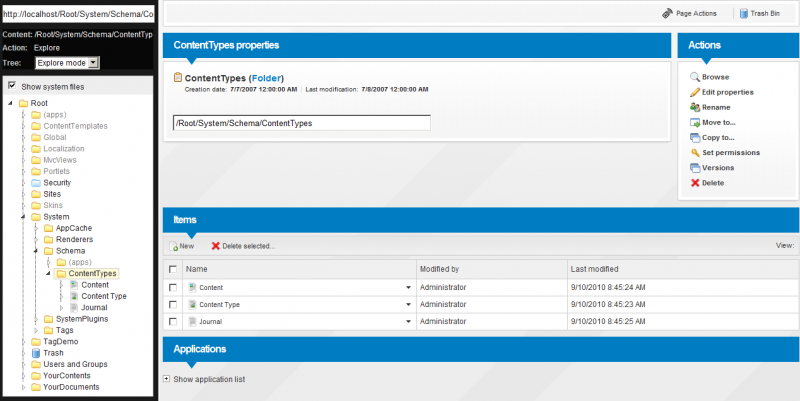Click the Journal name in items table
The image size is (800, 401).
point(210,322)
